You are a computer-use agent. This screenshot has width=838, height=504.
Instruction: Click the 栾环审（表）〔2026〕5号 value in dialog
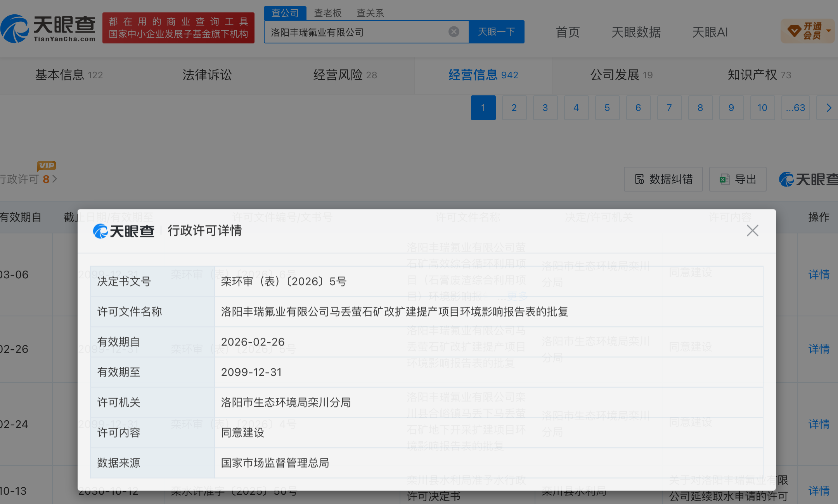point(284,281)
